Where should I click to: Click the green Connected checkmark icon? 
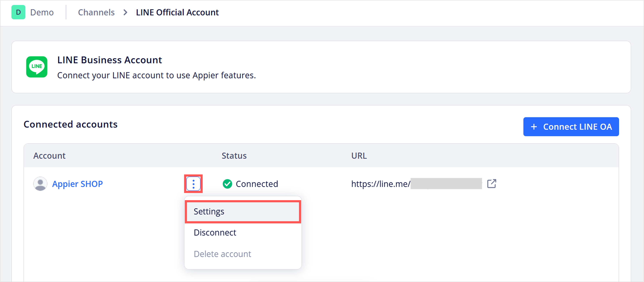(x=227, y=184)
